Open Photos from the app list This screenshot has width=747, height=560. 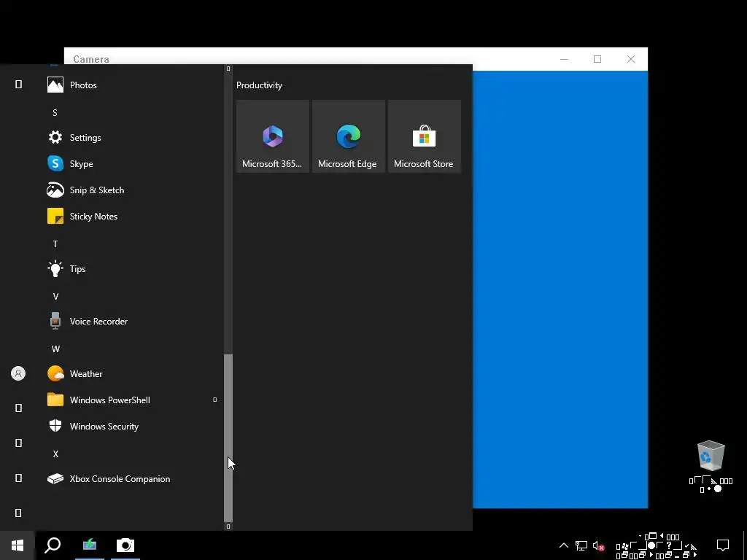click(133, 85)
